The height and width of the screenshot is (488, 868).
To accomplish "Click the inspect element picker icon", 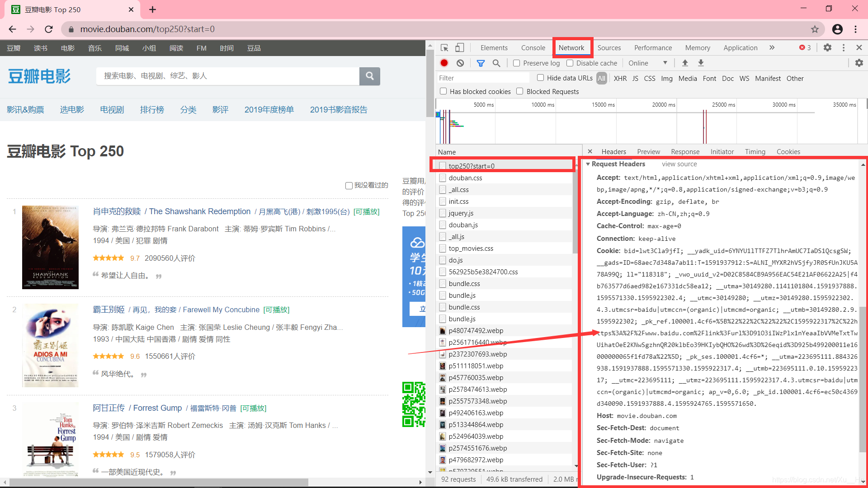I will coord(444,48).
